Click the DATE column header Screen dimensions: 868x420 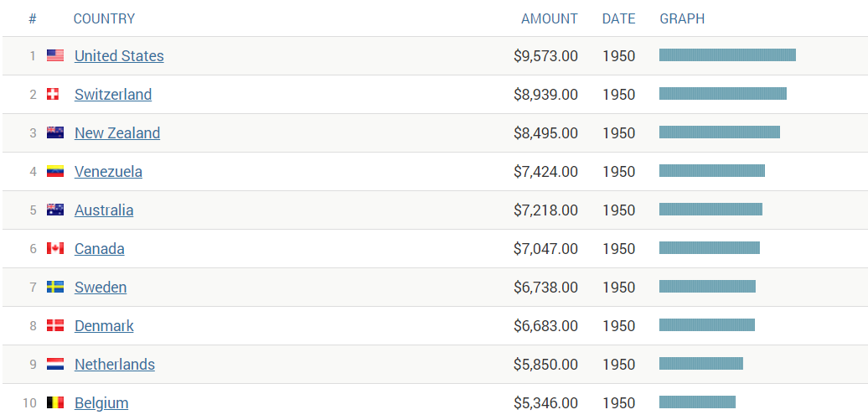(619, 18)
